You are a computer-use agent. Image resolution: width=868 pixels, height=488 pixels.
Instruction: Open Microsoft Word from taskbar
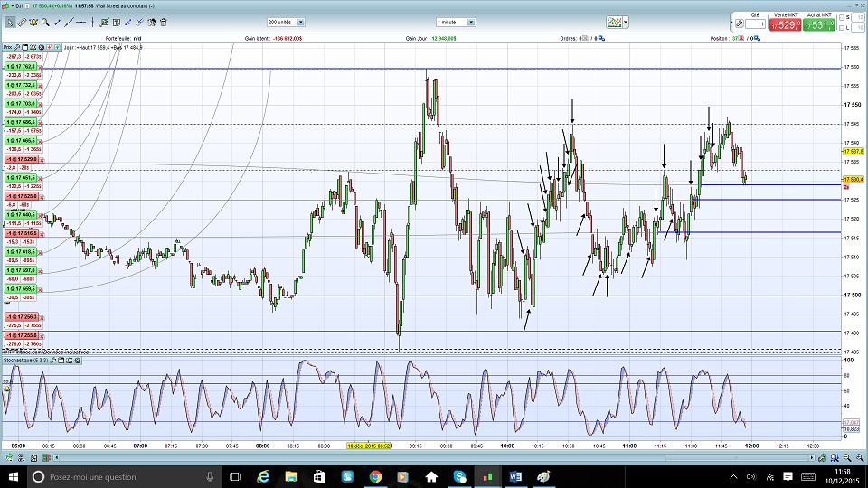pos(515,476)
